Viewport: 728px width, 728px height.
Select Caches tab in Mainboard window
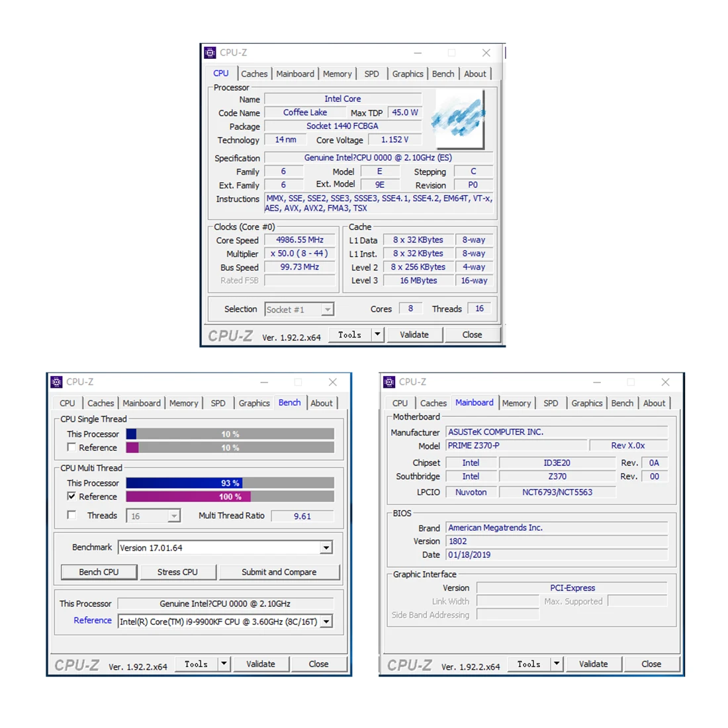tap(433, 403)
